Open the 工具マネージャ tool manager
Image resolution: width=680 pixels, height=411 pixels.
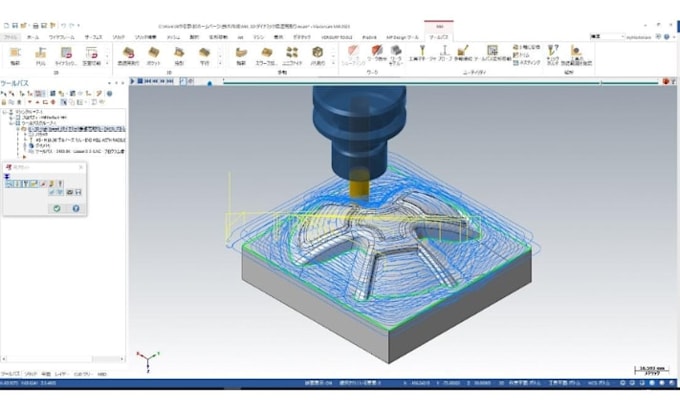(x=422, y=54)
